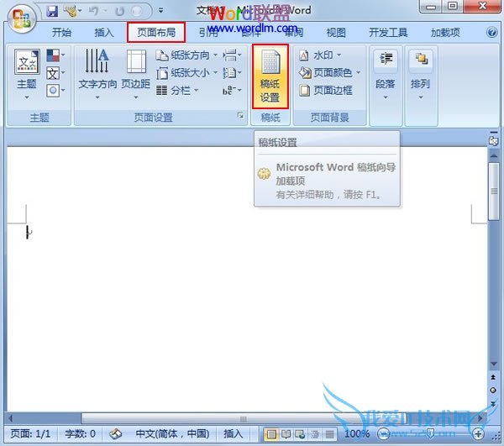Open the Hyphenation dropdown icon
This screenshot has height=446, width=504.
(x=232, y=91)
